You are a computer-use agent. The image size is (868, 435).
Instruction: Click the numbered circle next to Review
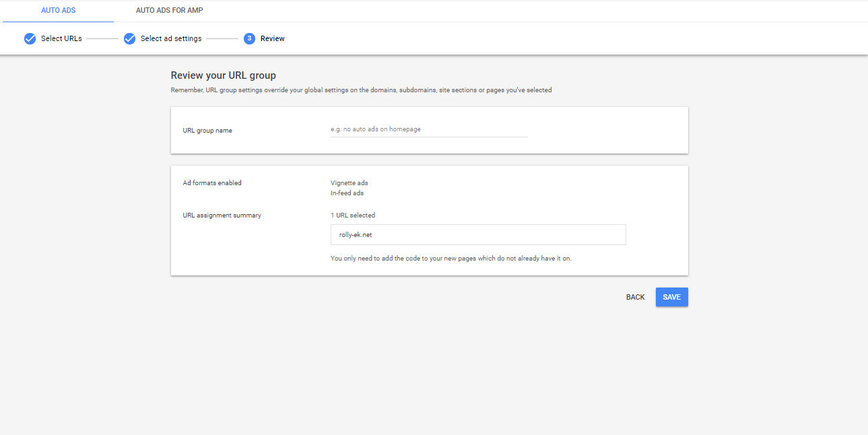(248, 38)
